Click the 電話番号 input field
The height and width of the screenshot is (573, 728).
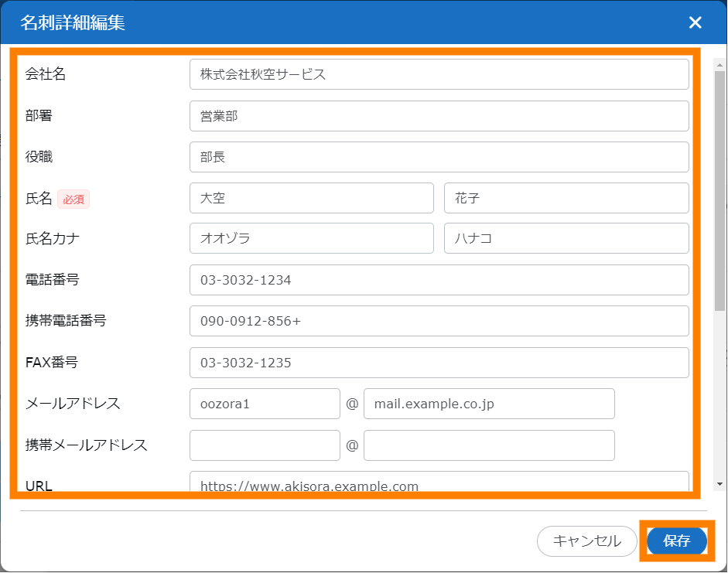coord(439,280)
